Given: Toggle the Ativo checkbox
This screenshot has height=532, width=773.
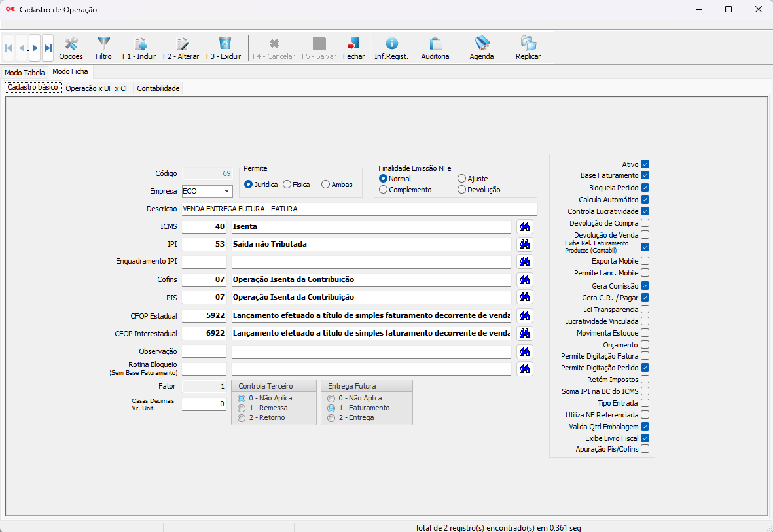Looking at the screenshot, I should pos(645,164).
